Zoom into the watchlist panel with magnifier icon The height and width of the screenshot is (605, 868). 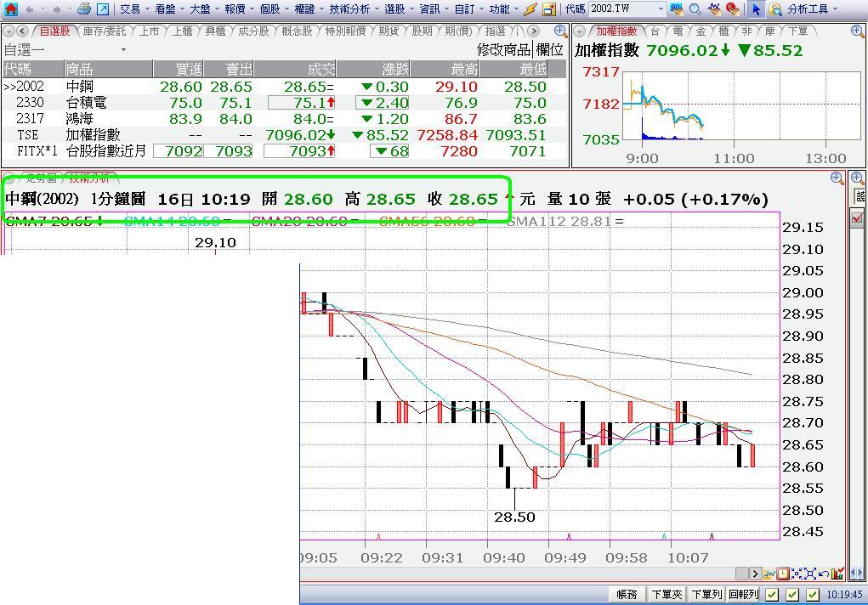click(560, 31)
